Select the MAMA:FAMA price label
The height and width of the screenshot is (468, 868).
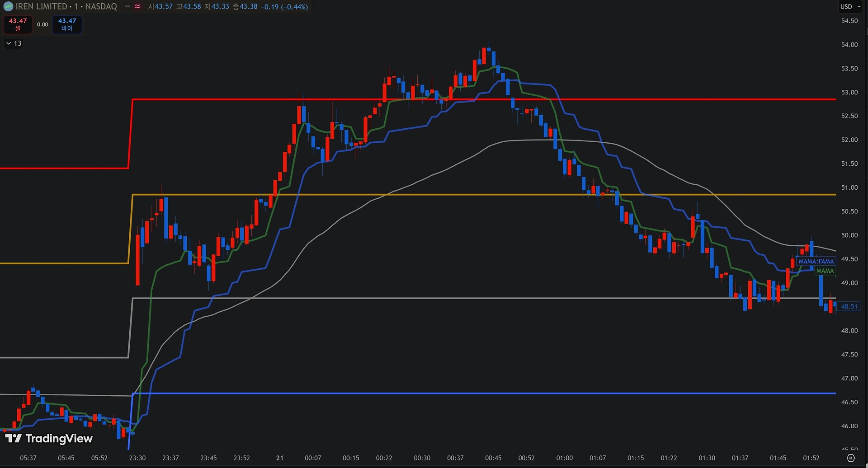click(x=816, y=262)
